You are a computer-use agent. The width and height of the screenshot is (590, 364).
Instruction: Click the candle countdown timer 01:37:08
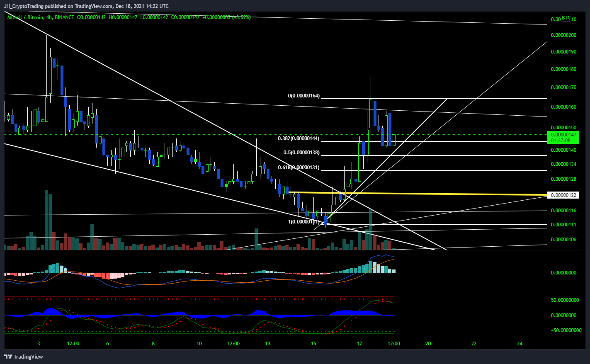point(561,141)
